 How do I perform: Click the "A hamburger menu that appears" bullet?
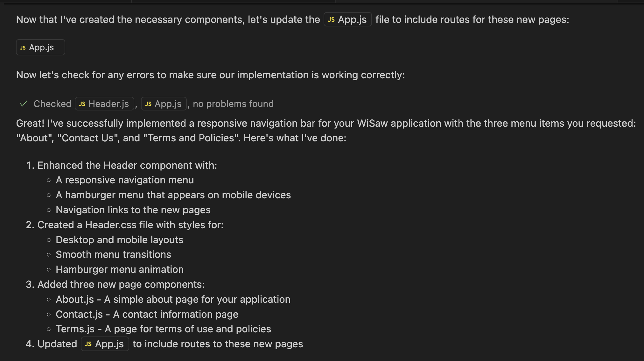173,195
